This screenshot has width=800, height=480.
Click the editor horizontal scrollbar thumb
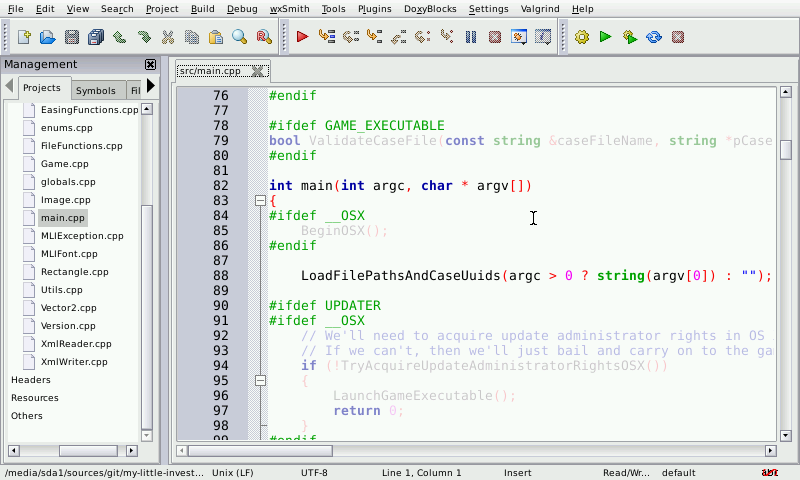(x=260, y=451)
